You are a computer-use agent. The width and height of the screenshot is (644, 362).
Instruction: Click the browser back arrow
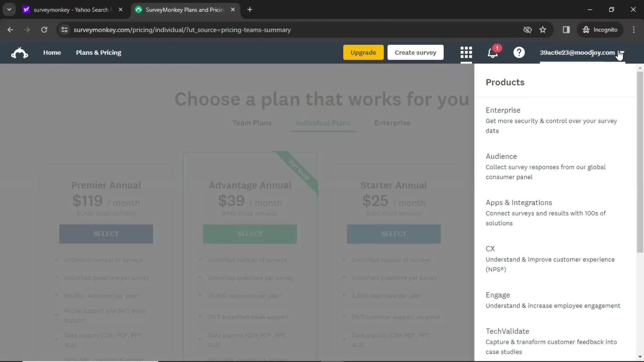pos(10,30)
